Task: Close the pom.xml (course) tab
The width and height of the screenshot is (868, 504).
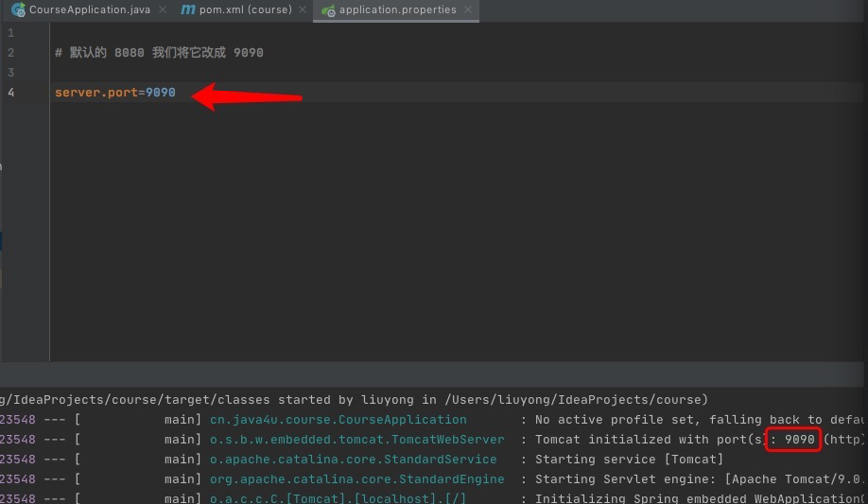Action: [303, 10]
